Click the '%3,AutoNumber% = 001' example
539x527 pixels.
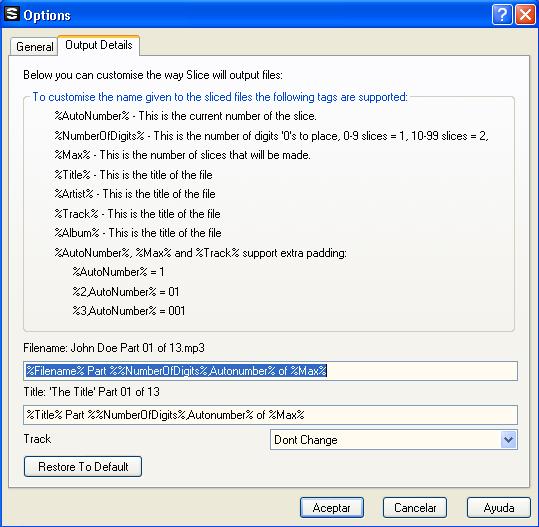tap(129, 311)
